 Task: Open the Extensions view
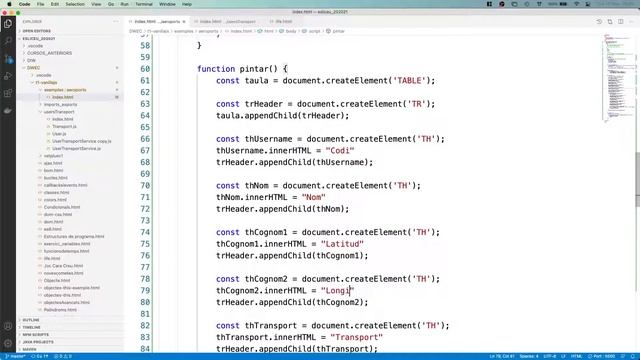tap(8, 93)
